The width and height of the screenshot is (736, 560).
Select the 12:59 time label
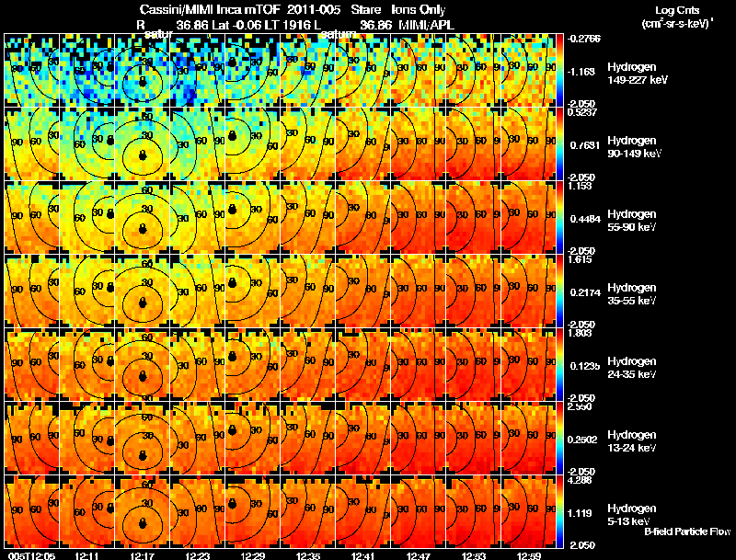[x=529, y=555]
